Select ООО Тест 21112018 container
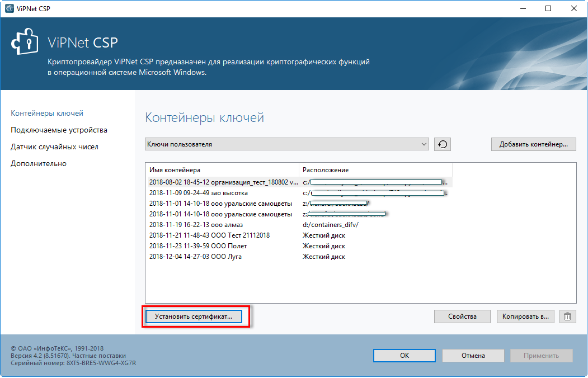588x378 pixels. pyautogui.click(x=300, y=235)
